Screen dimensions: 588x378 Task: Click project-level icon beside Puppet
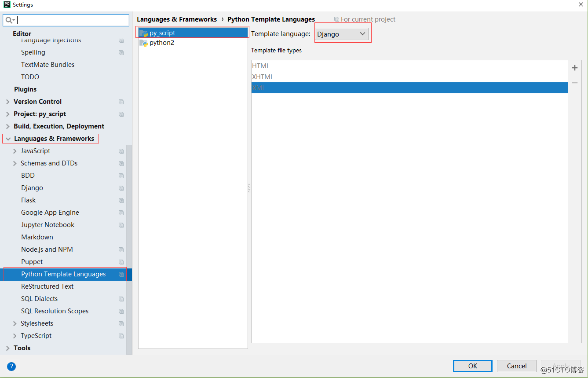click(x=121, y=262)
